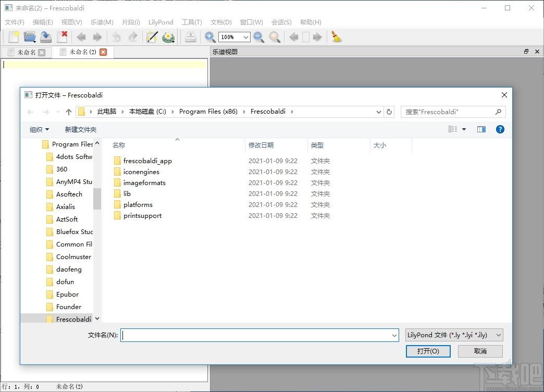
Task: Open the Score Wizard pencil icon
Action: tap(152, 37)
